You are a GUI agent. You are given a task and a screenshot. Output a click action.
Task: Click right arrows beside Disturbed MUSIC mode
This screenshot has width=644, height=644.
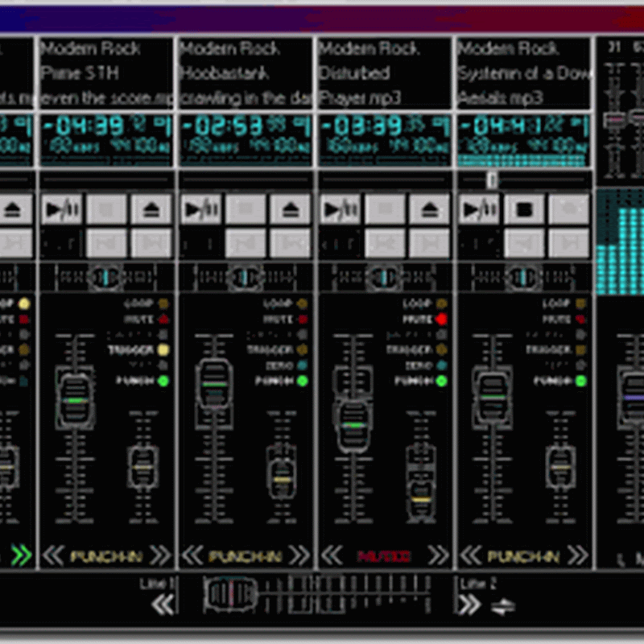pos(439,555)
